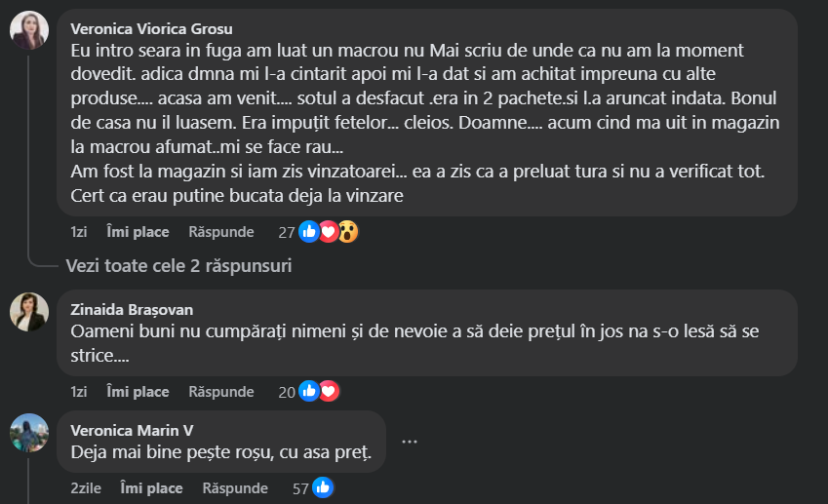This screenshot has width=828, height=504.
Task: Open three-dots menu beside Veronica Marin's comment
Action: click(410, 442)
